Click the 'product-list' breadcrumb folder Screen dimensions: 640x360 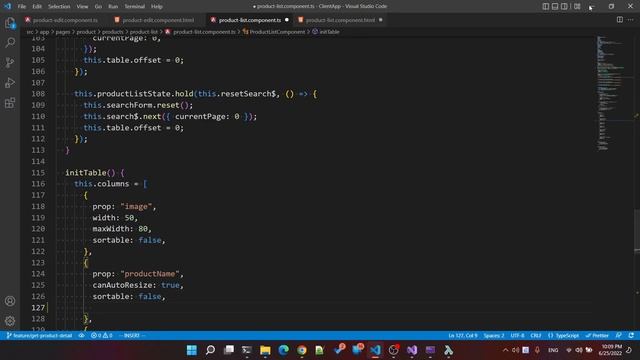tap(143, 31)
